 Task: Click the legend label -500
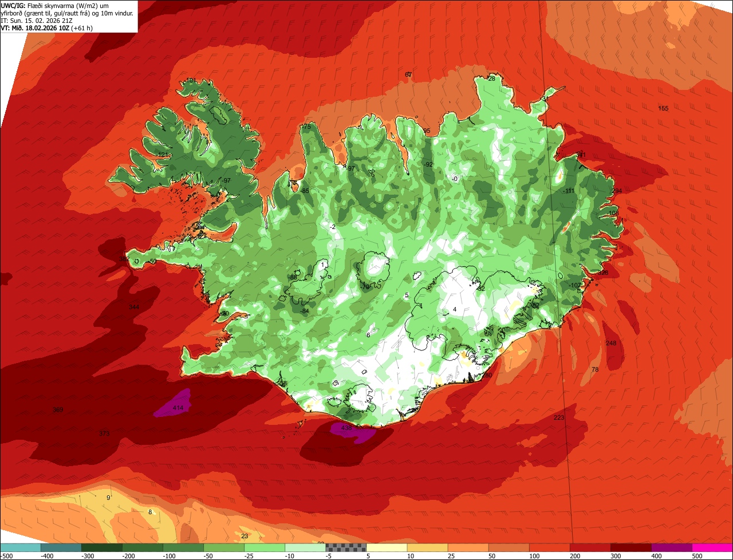click(7, 556)
